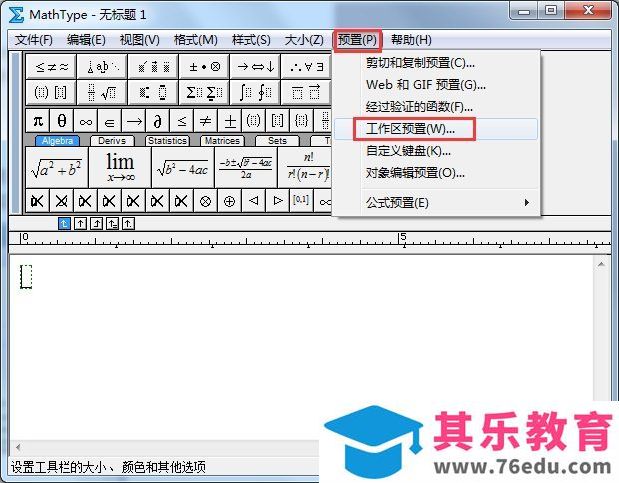Image resolution: width=619 pixels, height=483 pixels.
Task: Open the 视图(V) menu
Action: point(139,40)
